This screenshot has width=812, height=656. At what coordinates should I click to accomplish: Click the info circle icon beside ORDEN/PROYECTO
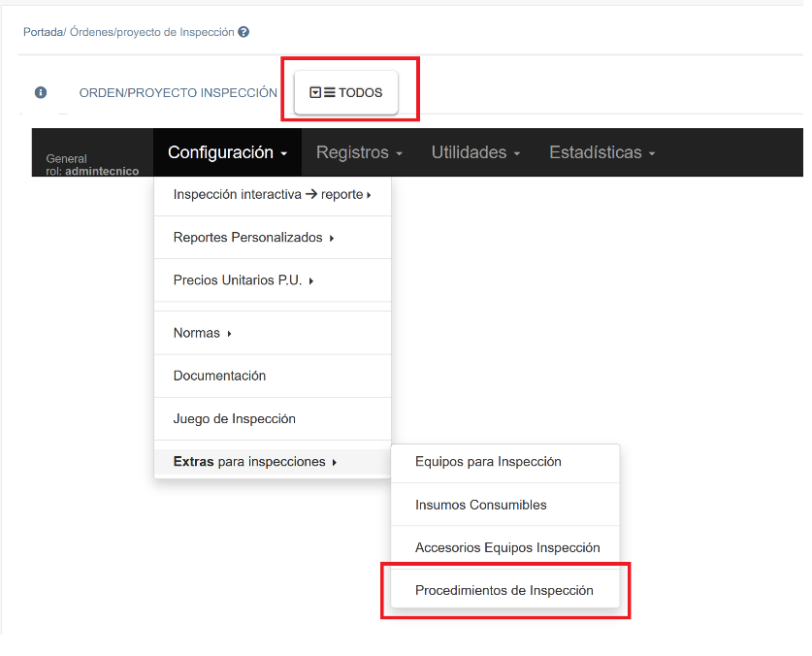tap(41, 93)
